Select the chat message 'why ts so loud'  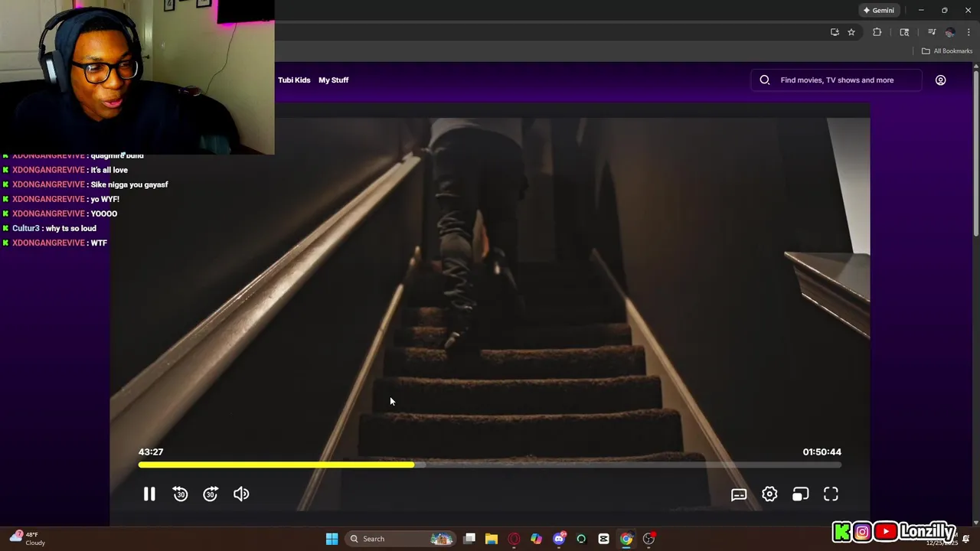[70, 228]
